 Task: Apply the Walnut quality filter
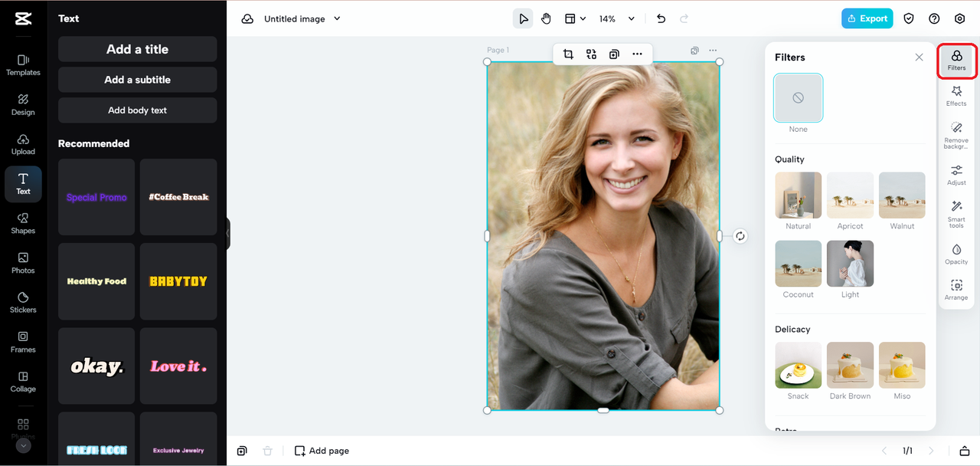click(x=902, y=195)
